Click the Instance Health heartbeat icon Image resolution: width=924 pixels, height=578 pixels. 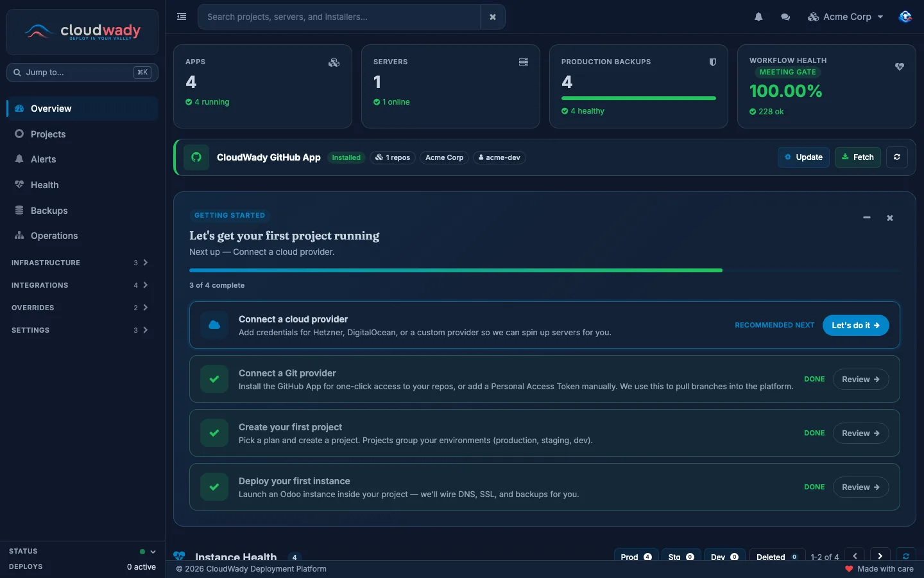[179, 556]
